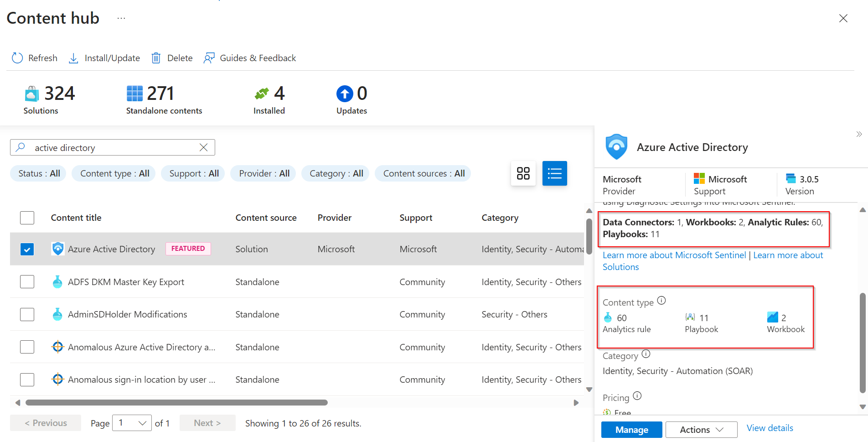The width and height of the screenshot is (868, 442).
Task: Open Learn more about Microsoft Sentinel link
Action: tap(674, 255)
